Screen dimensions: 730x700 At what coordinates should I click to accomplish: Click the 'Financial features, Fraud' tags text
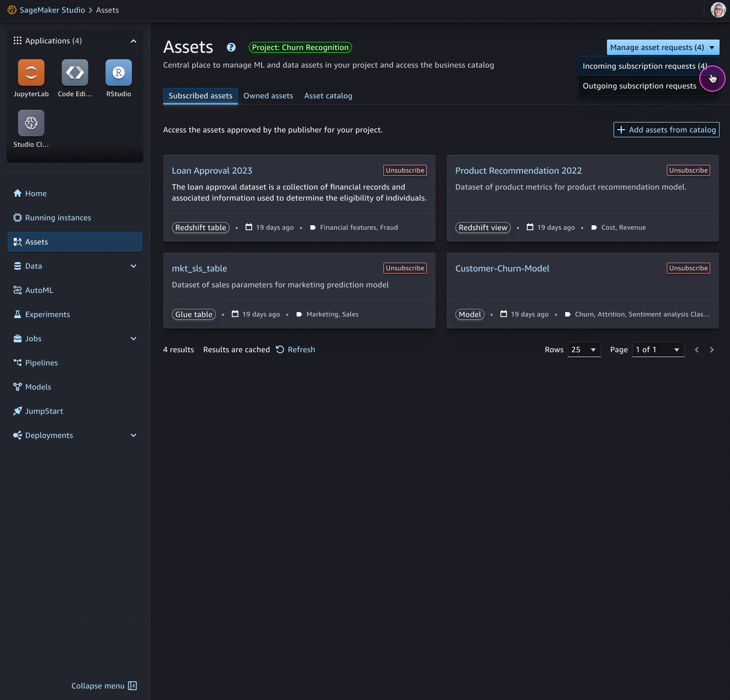point(359,227)
